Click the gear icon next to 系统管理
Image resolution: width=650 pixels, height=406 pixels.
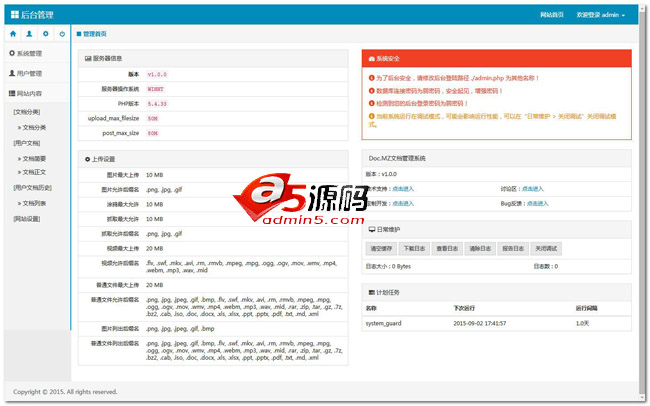coord(12,53)
